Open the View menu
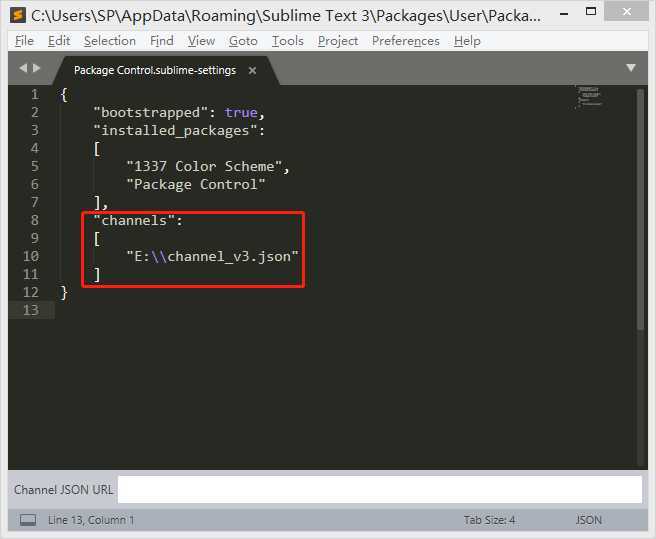656x539 pixels. (x=201, y=41)
